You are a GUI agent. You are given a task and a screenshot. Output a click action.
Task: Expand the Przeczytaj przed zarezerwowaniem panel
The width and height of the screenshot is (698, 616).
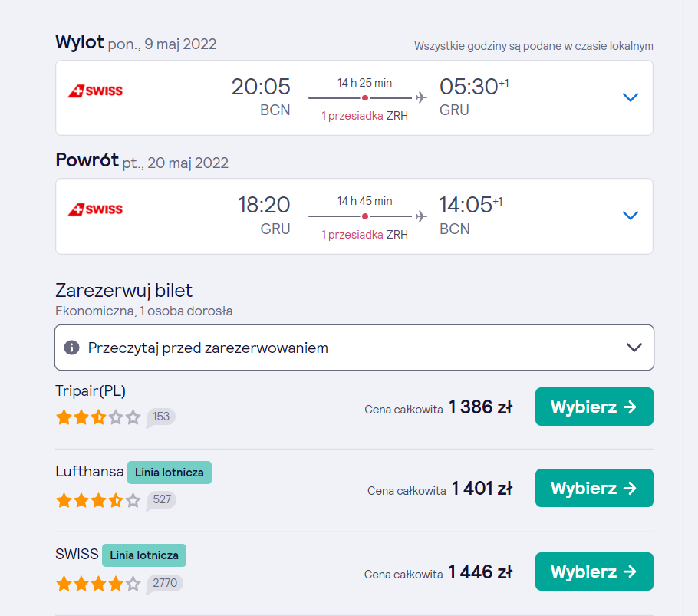click(x=354, y=348)
